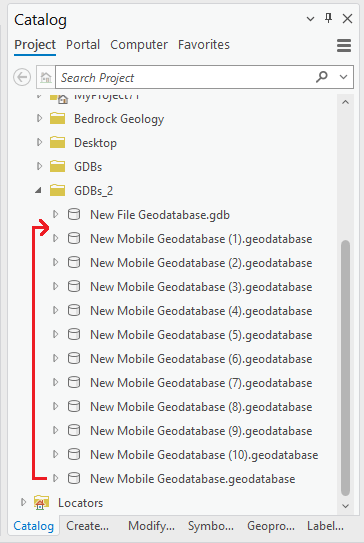Click the Locators folder icon
This screenshot has height=543, width=364.
click(41, 502)
